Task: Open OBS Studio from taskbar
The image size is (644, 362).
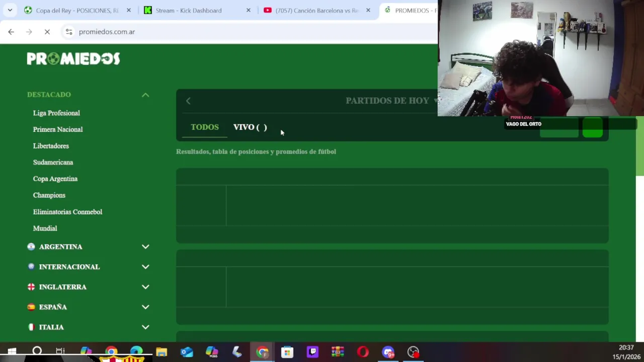Action: [x=413, y=352]
